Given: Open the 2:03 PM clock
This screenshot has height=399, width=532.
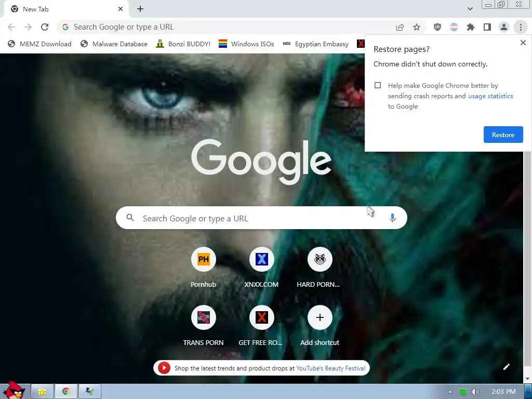Looking at the screenshot, I should point(503,392).
